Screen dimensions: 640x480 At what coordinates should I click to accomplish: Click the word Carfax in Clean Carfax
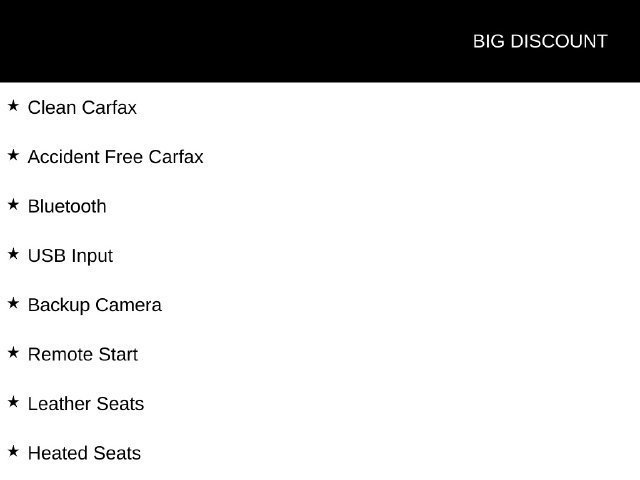click(109, 108)
